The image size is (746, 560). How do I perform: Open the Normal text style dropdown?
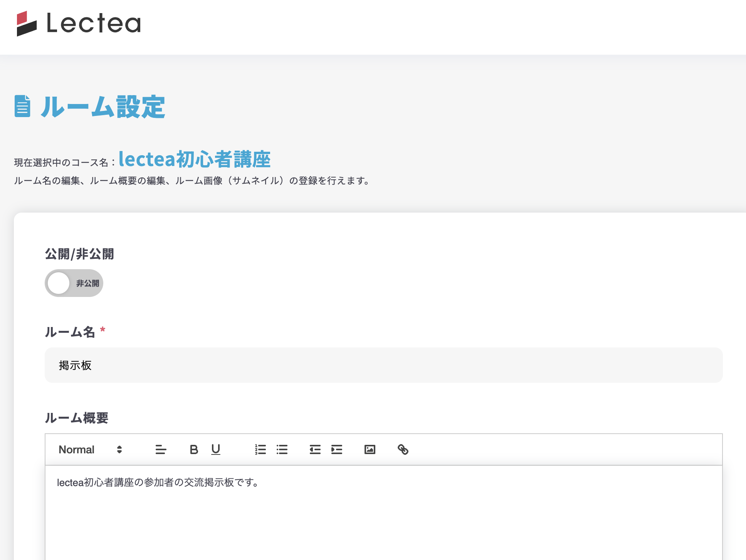pyautogui.click(x=90, y=449)
